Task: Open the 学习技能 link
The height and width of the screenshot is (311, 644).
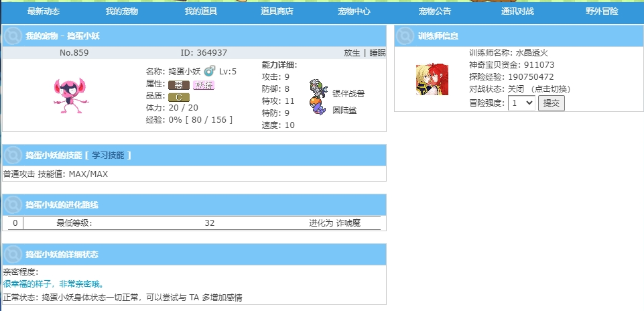Action: coord(107,155)
